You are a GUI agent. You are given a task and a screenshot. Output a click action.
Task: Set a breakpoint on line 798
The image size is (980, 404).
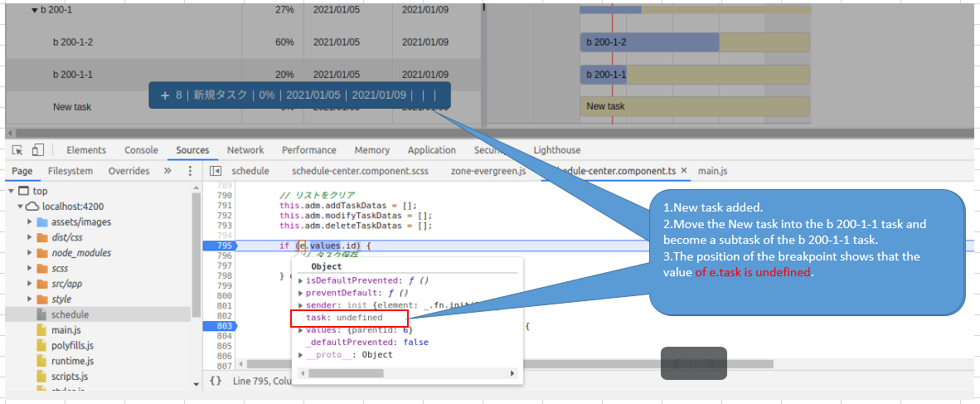[x=224, y=275]
